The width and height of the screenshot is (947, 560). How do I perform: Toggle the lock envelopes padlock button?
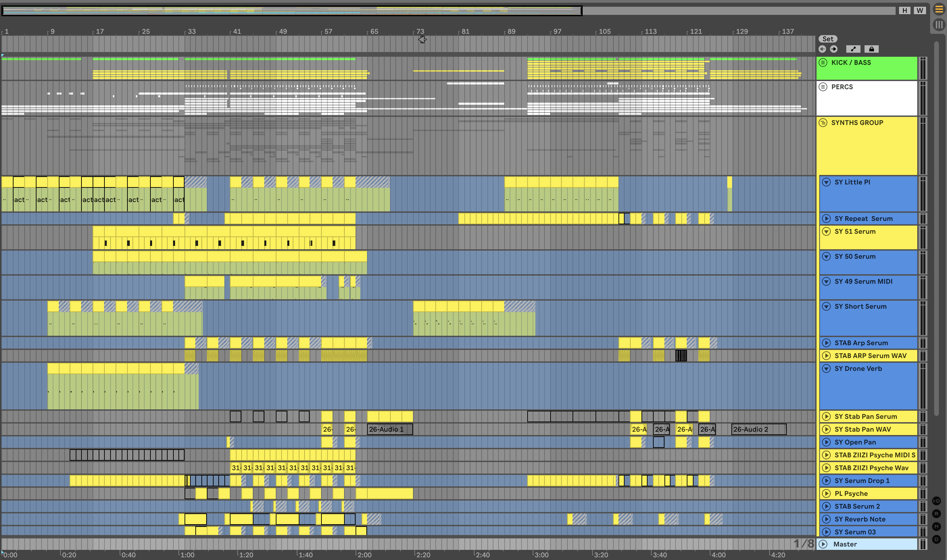click(872, 49)
